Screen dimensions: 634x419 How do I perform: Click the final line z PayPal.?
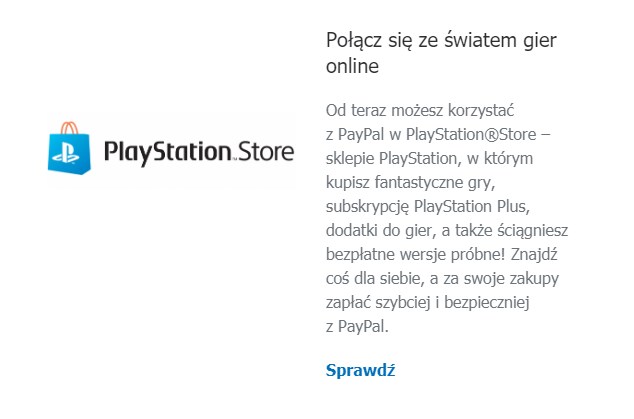pos(355,325)
